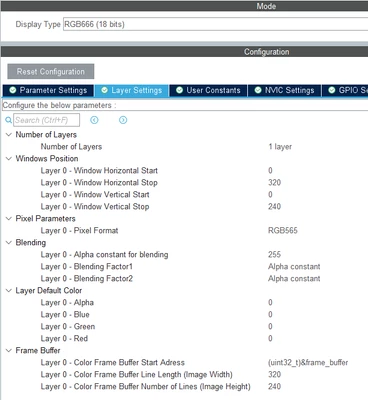Screen dimensions: 368x400
Task: Collapse the Windows Position group
Action: click(9, 159)
